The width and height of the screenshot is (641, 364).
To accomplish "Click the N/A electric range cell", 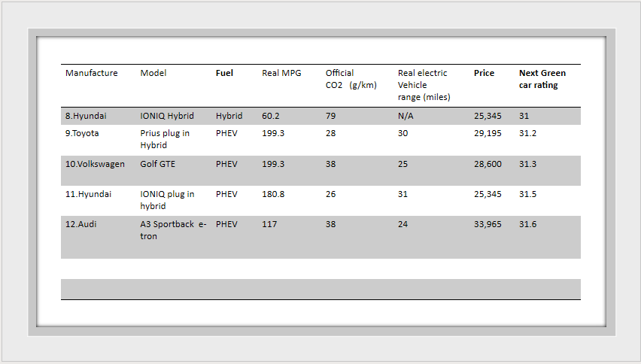I will pos(406,116).
